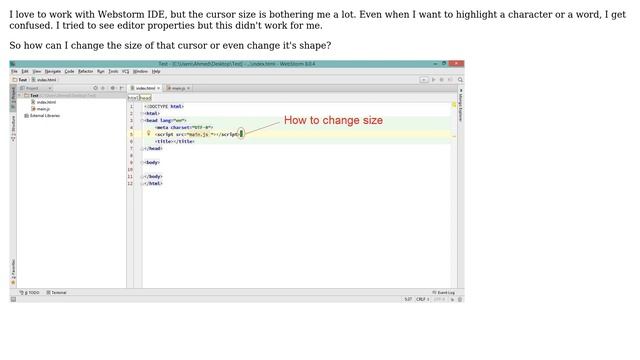Select index.html in the project tree
The height and width of the screenshot is (360, 640).
(44, 102)
